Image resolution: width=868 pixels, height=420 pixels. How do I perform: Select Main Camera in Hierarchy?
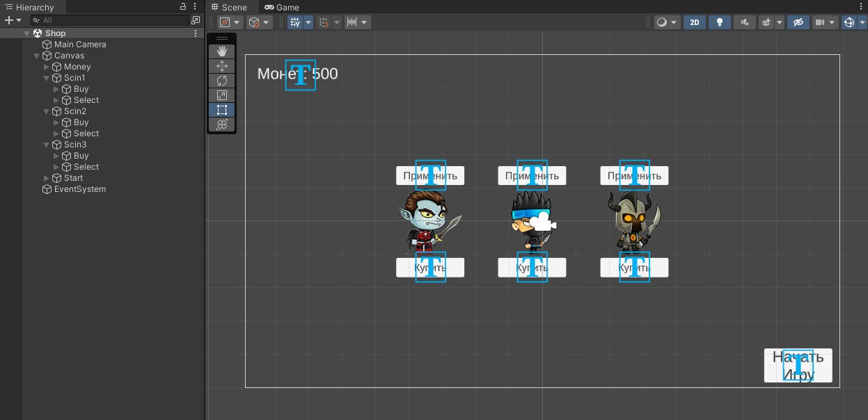click(80, 45)
